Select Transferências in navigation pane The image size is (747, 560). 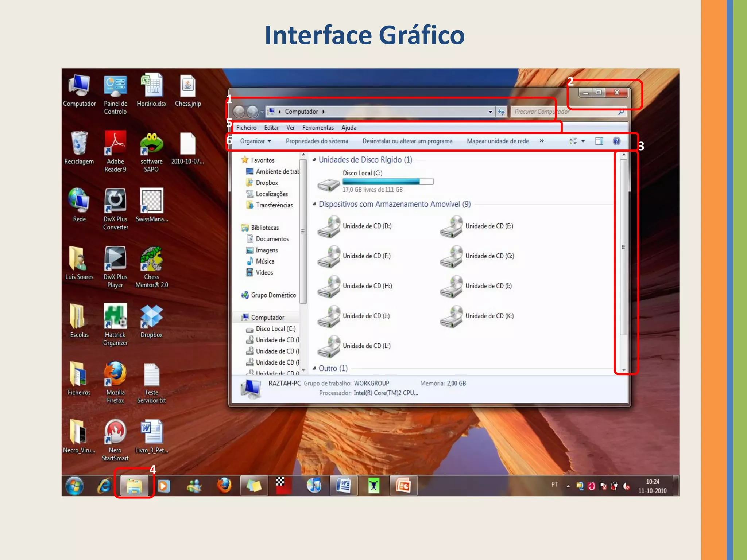[x=270, y=205]
